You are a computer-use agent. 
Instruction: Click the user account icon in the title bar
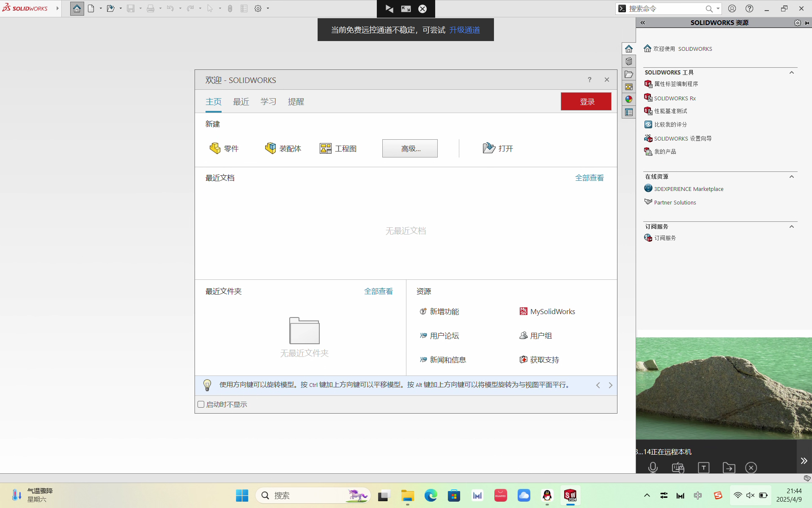732,8
